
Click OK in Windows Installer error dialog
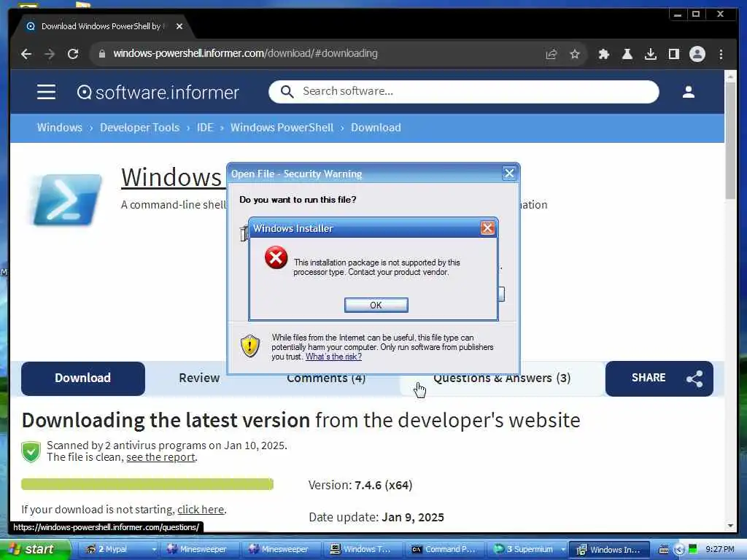tap(376, 306)
